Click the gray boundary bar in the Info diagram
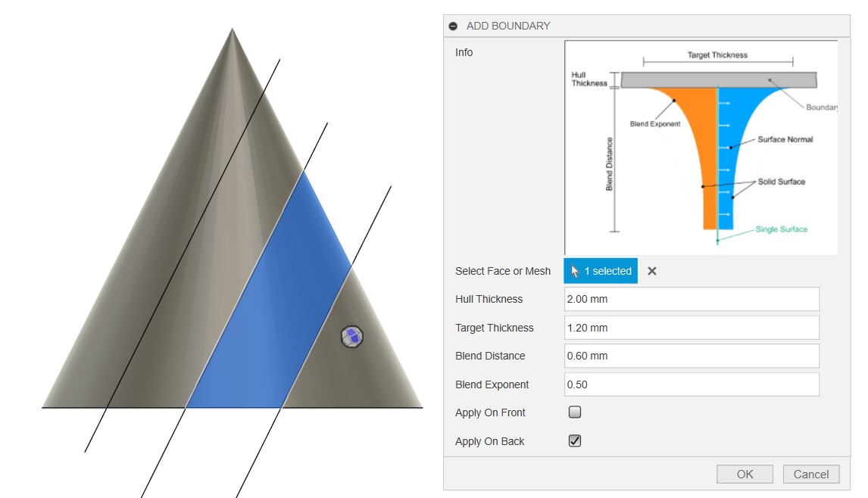The image size is (868, 498). (x=718, y=80)
